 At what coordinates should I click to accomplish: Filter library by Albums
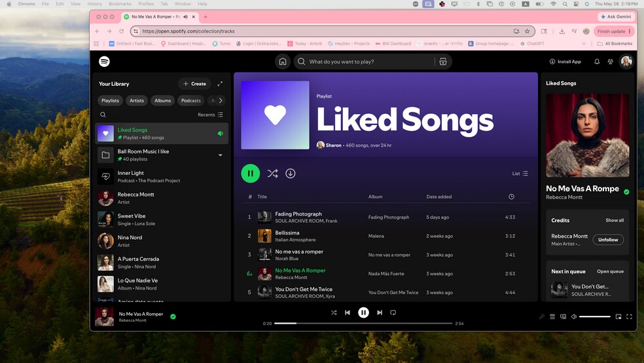(163, 100)
